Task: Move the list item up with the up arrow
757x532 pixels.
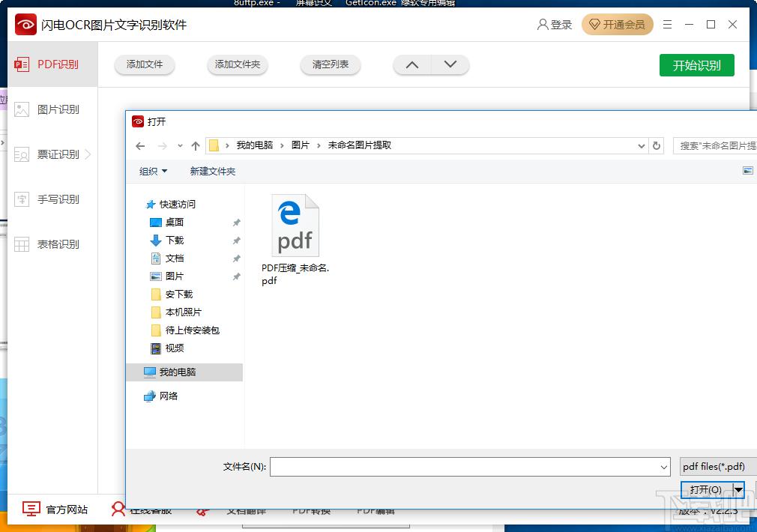Action: (x=411, y=64)
